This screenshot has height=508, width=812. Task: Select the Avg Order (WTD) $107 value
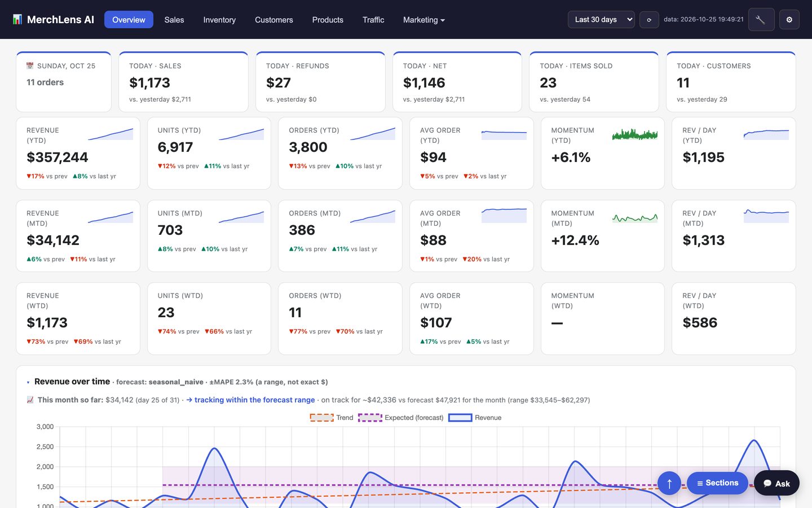(436, 323)
